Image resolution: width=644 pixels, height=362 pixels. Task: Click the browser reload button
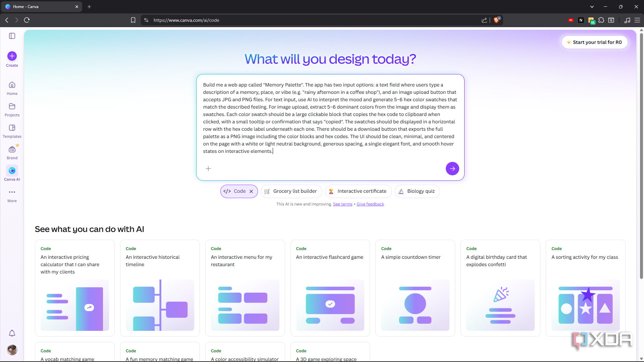(27, 20)
